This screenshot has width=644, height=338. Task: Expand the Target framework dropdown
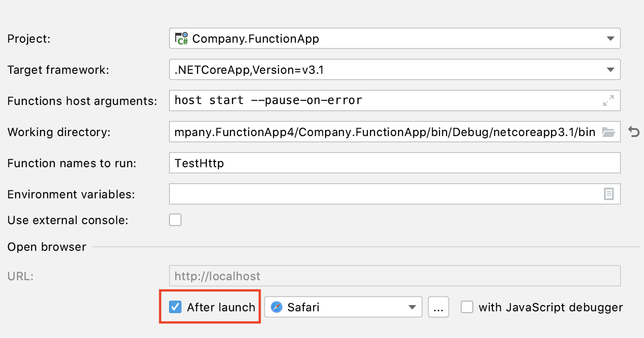[610, 70]
